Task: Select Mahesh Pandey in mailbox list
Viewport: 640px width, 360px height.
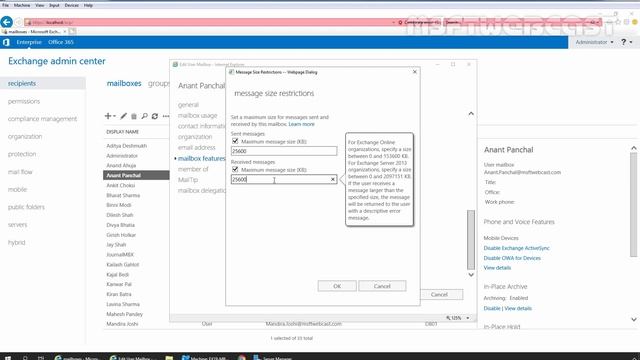Action: click(124, 314)
